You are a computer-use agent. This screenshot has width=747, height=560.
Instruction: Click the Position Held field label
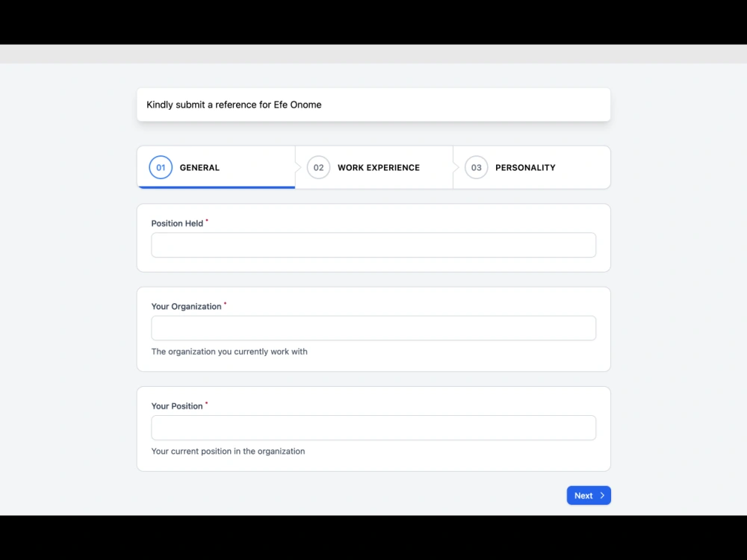click(178, 223)
